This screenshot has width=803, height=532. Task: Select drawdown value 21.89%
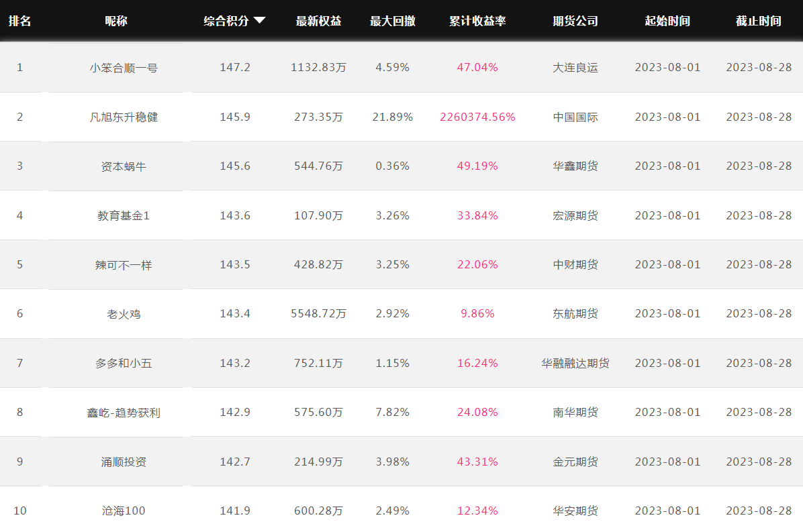[393, 117]
